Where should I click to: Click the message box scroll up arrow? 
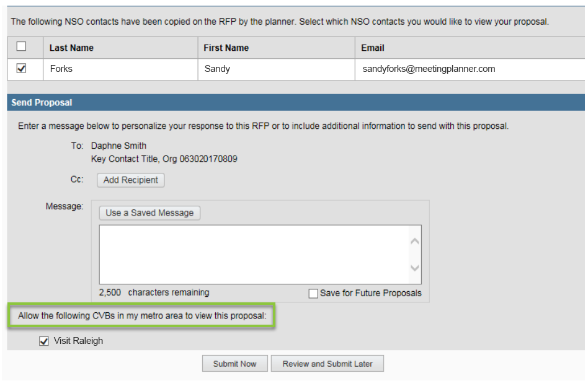415,242
